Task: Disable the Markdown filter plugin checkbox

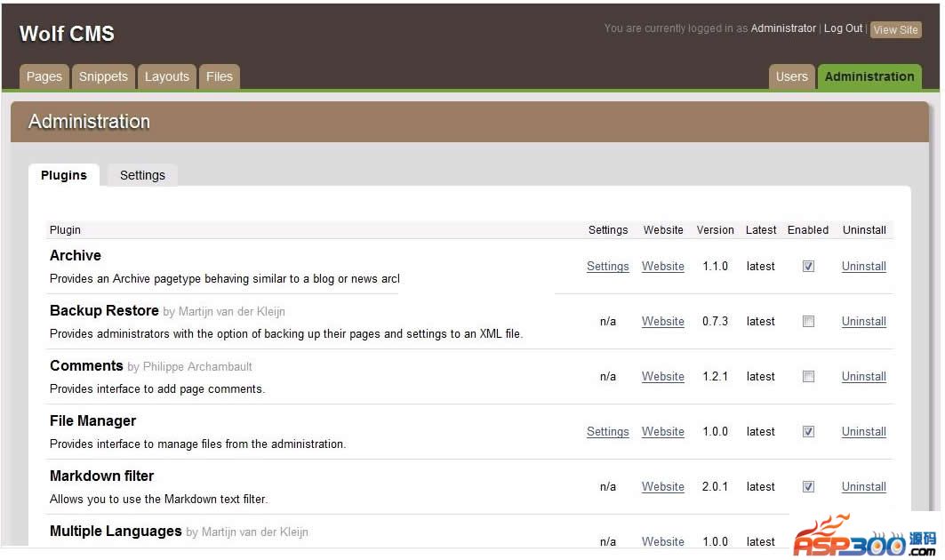Action: [x=808, y=486]
